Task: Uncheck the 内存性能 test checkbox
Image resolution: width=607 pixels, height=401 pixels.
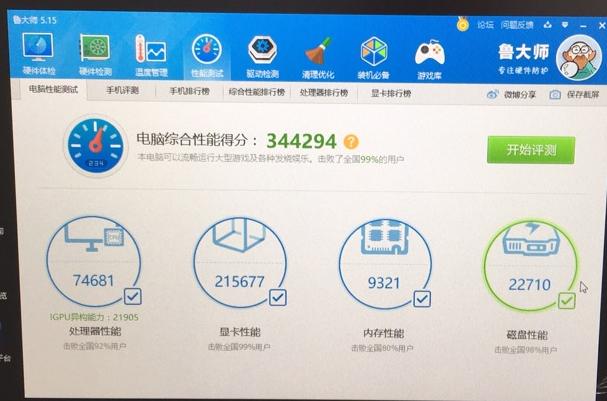Action: pos(422,299)
